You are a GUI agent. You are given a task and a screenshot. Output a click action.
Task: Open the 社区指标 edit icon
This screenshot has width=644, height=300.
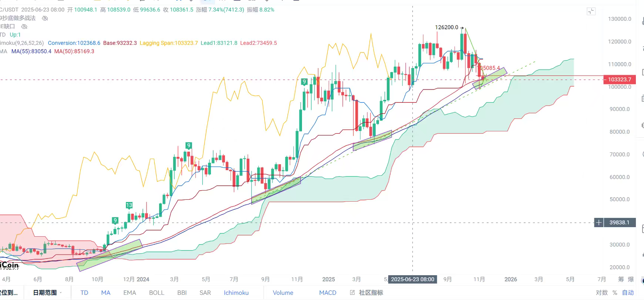pyautogui.click(x=352, y=293)
